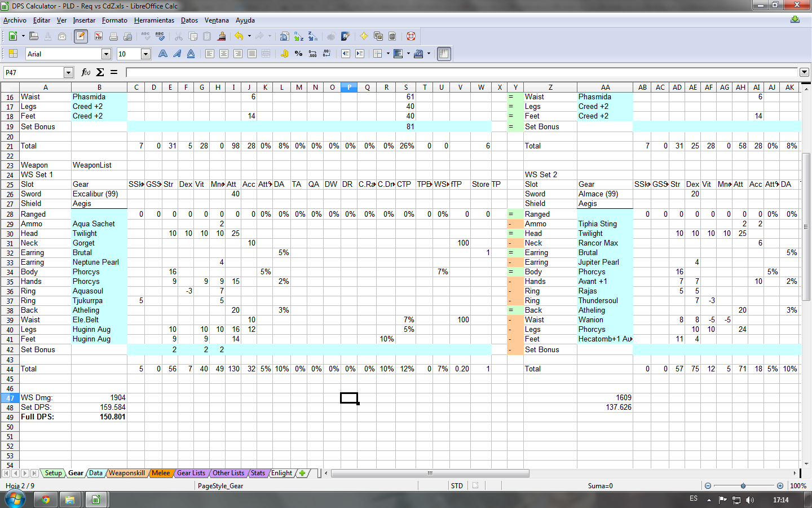Click the add sheet plus button

302,473
